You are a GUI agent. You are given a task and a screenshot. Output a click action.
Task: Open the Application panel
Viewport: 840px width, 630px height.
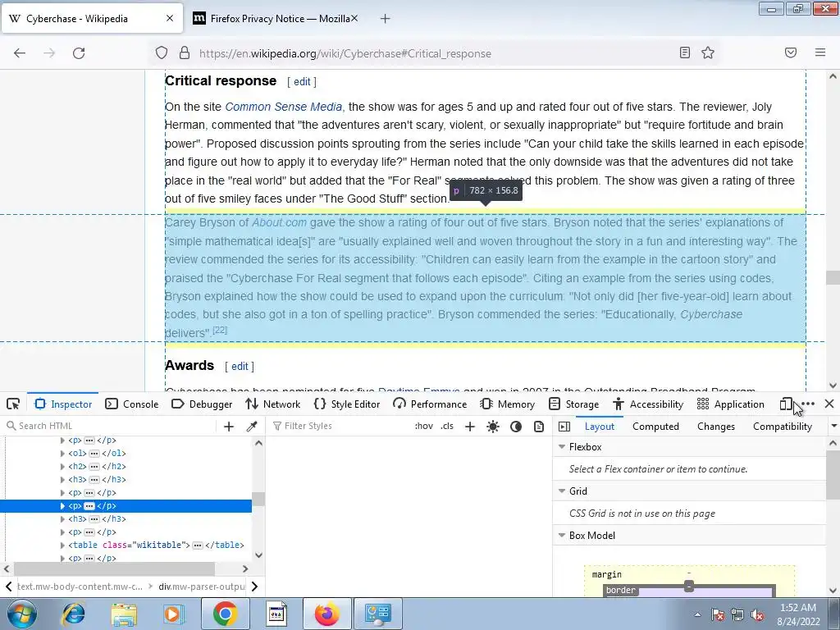click(731, 404)
